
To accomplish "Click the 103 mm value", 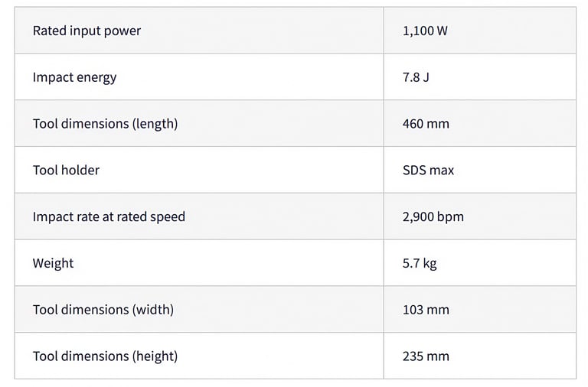I will click(426, 310).
